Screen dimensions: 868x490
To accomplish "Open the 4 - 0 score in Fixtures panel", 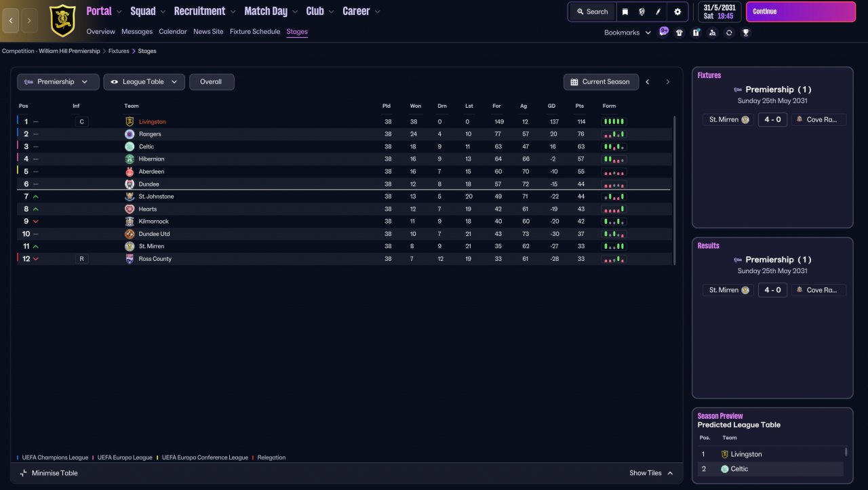I will click(772, 119).
